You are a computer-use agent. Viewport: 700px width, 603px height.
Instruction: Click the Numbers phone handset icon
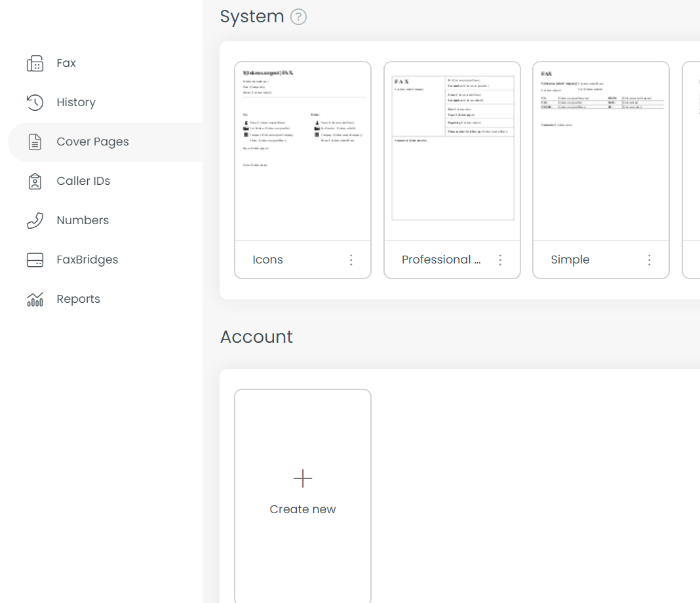(35, 220)
